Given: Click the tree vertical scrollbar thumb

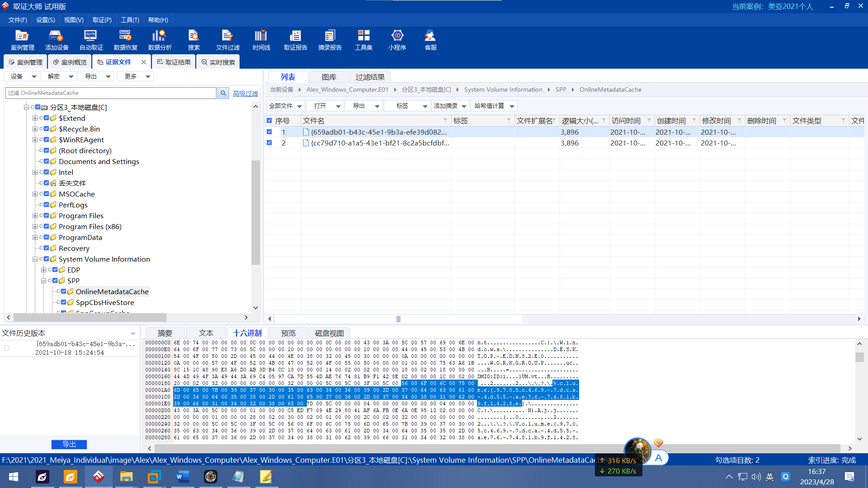Looking at the screenshot, I should point(255,212).
